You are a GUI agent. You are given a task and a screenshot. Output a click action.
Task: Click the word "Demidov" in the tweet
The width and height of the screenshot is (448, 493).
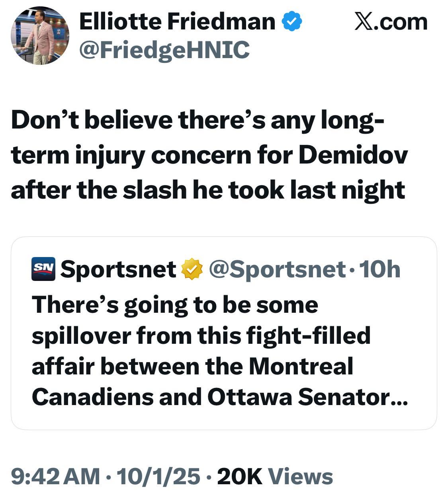click(x=353, y=155)
